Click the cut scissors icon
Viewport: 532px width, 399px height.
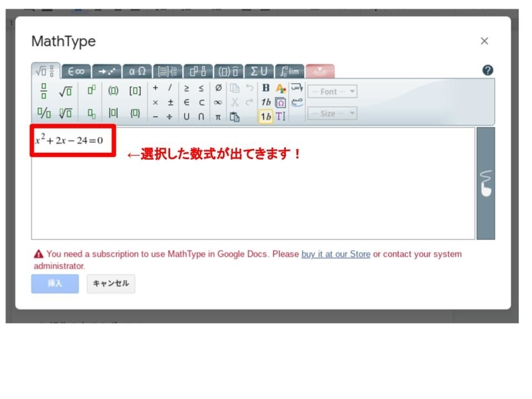(235, 102)
